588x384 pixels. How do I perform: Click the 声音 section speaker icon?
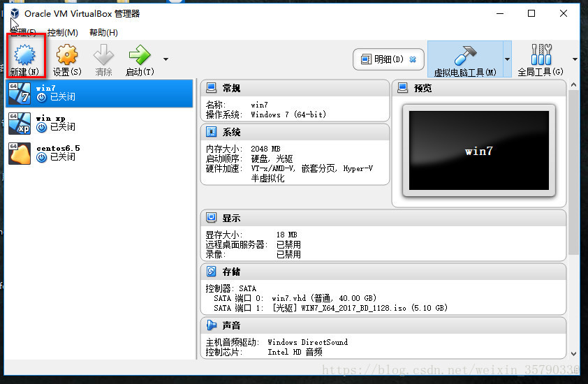tap(211, 325)
